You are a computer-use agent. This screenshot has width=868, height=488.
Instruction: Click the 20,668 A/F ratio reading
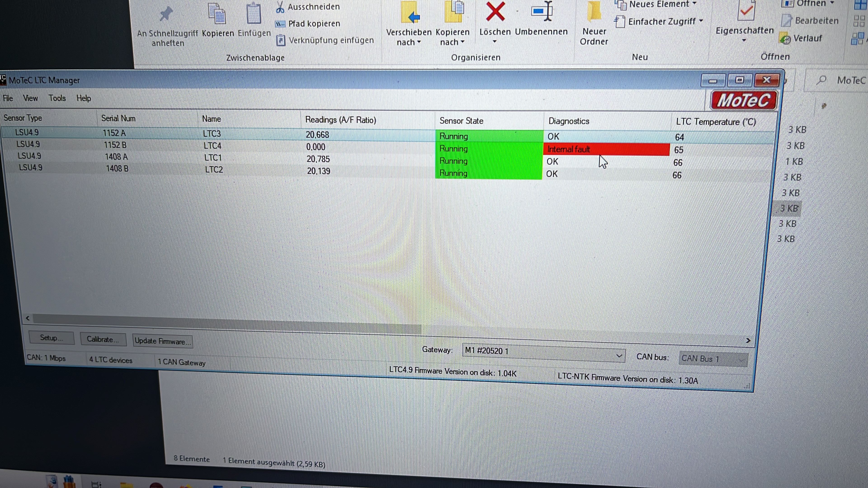pos(317,135)
